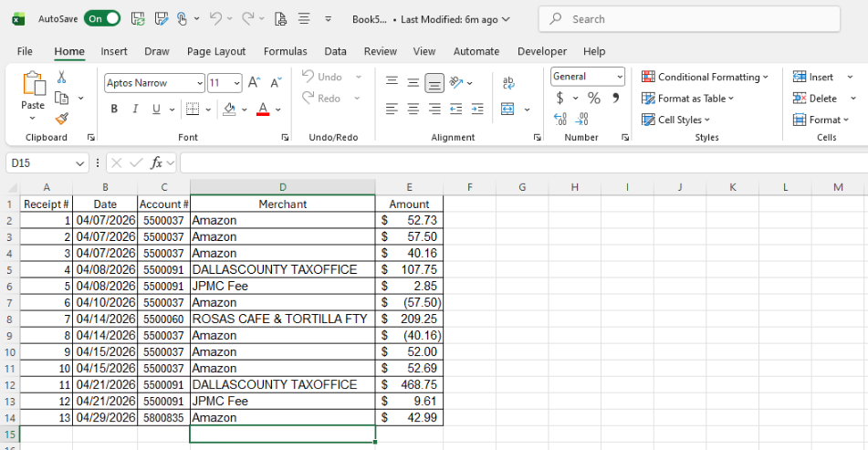Click the Cut scissors icon

coord(61,77)
